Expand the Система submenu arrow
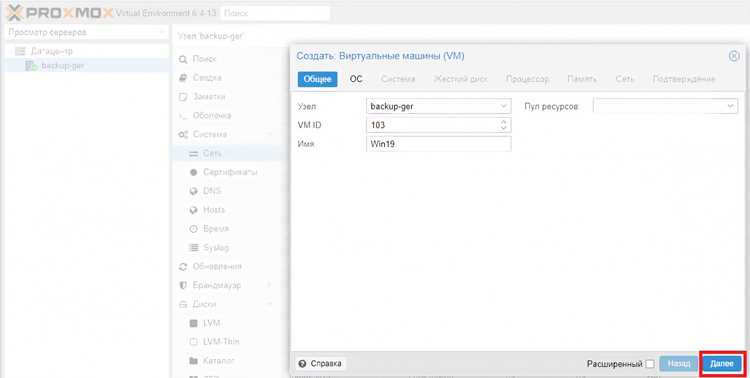Viewport: 750px width, 378px height. (269, 135)
